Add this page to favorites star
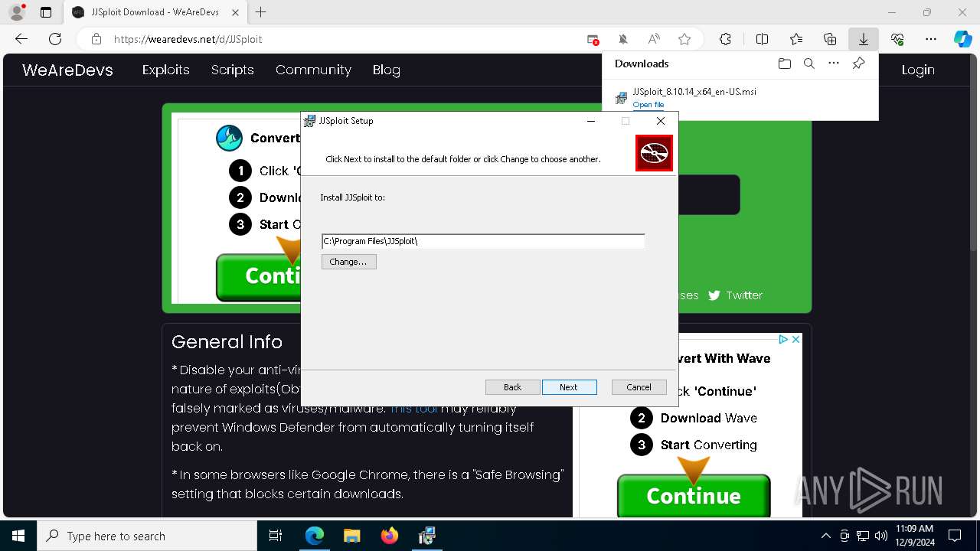This screenshot has height=551, width=980. coord(684,39)
